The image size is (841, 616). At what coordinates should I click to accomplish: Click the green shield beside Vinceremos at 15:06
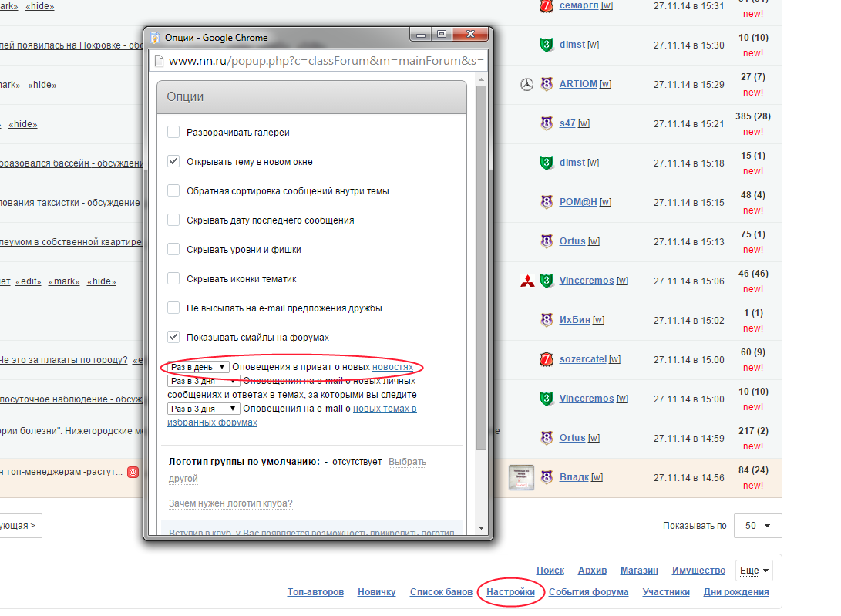pyautogui.click(x=546, y=281)
